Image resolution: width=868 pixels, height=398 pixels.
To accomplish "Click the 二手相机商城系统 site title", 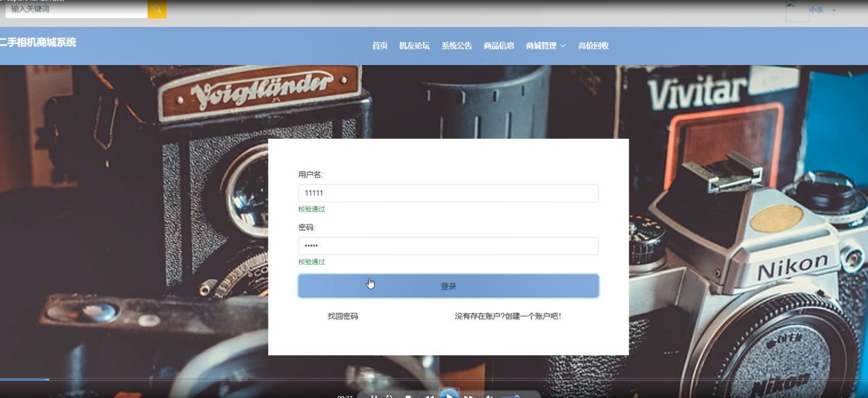I will tap(38, 43).
